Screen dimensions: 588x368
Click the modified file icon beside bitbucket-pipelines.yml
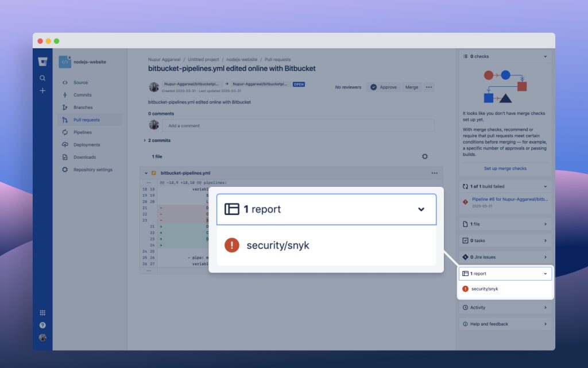point(153,173)
